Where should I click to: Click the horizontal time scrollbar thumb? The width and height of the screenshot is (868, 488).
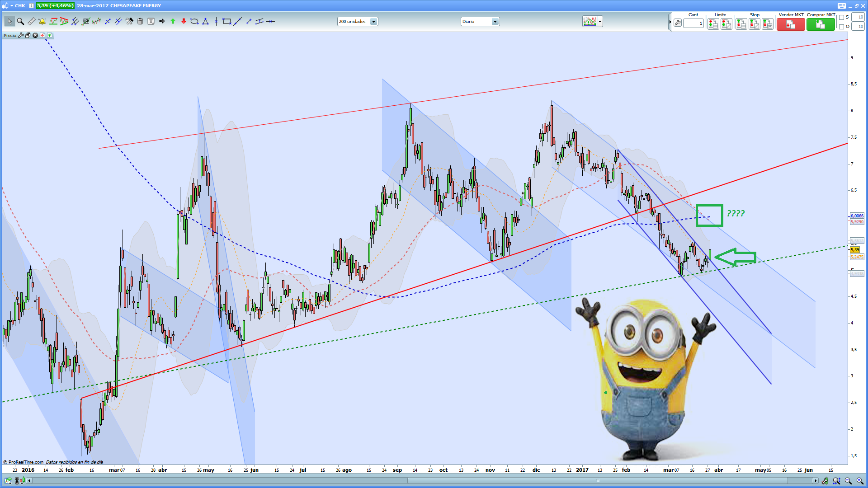coord(598,480)
